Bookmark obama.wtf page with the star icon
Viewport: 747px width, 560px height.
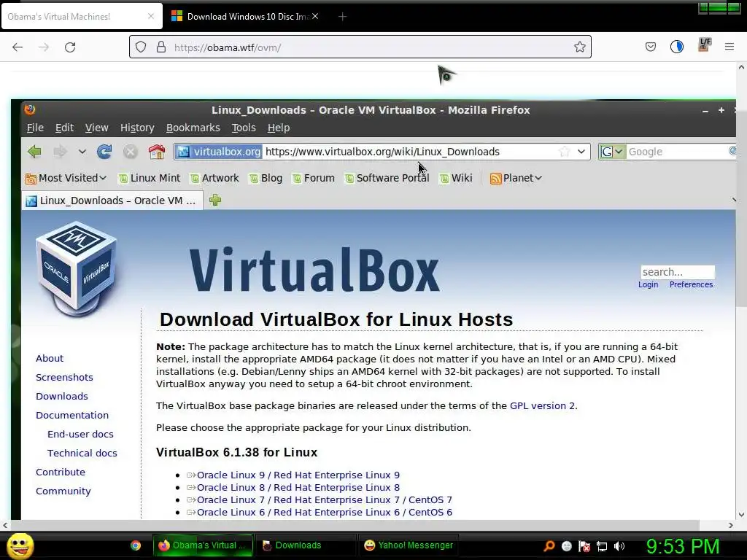click(579, 47)
